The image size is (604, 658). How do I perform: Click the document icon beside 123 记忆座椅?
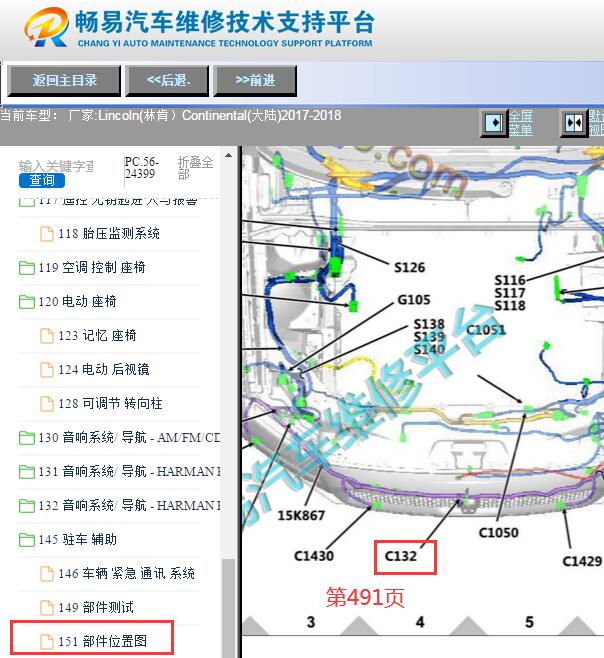[x=47, y=336]
